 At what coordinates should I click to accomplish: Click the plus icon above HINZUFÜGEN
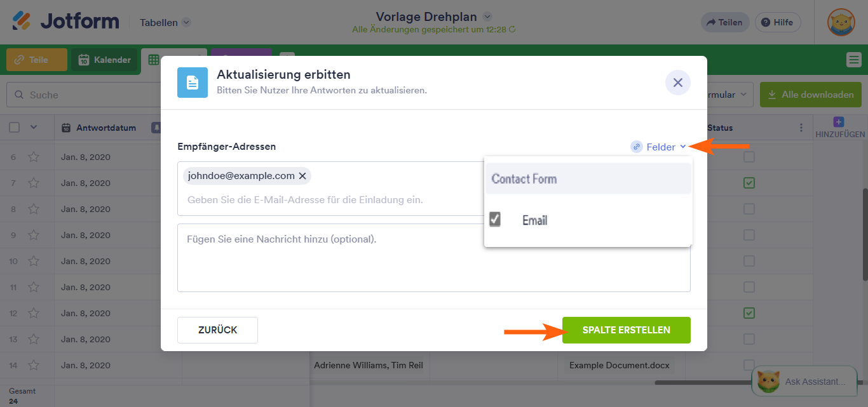839,122
